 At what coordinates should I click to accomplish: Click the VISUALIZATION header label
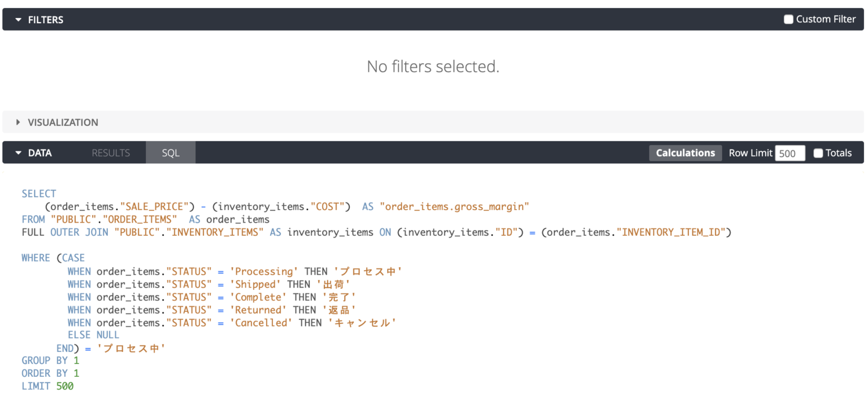(63, 122)
